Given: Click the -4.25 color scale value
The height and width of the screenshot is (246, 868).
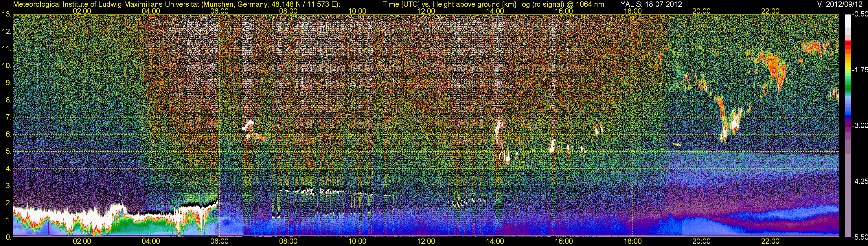Looking at the screenshot, I should pyautogui.click(x=860, y=181).
